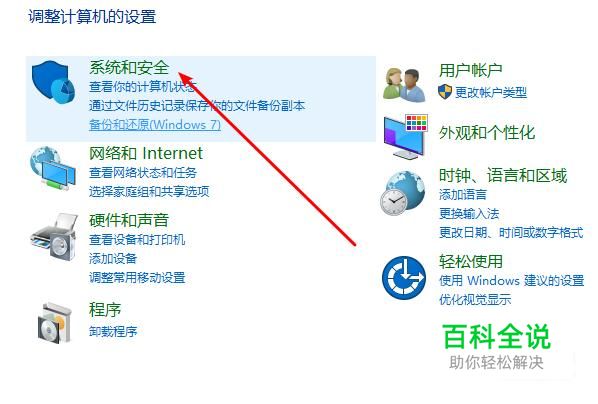
Task: Open 备份和还原(Windows 7) link
Action: point(155,124)
